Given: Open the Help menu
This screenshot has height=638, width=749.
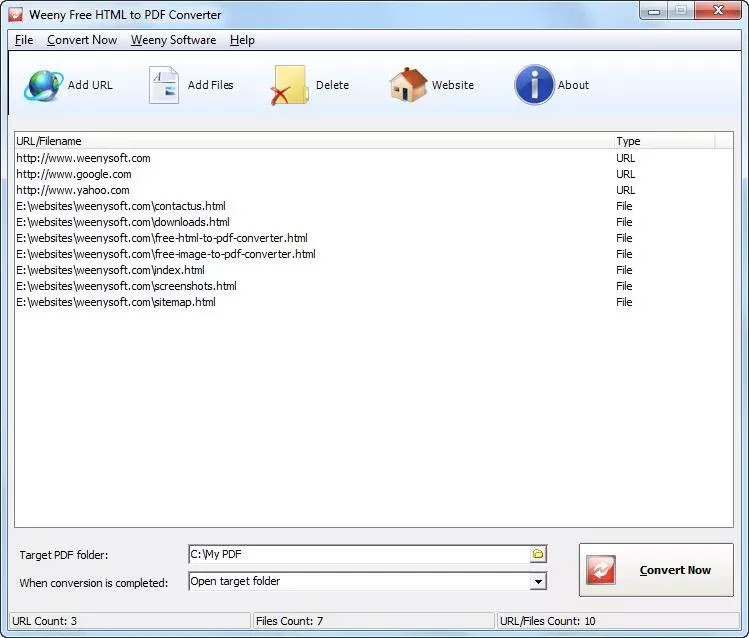Looking at the screenshot, I should pyautogui.click(x=242, y=40).
